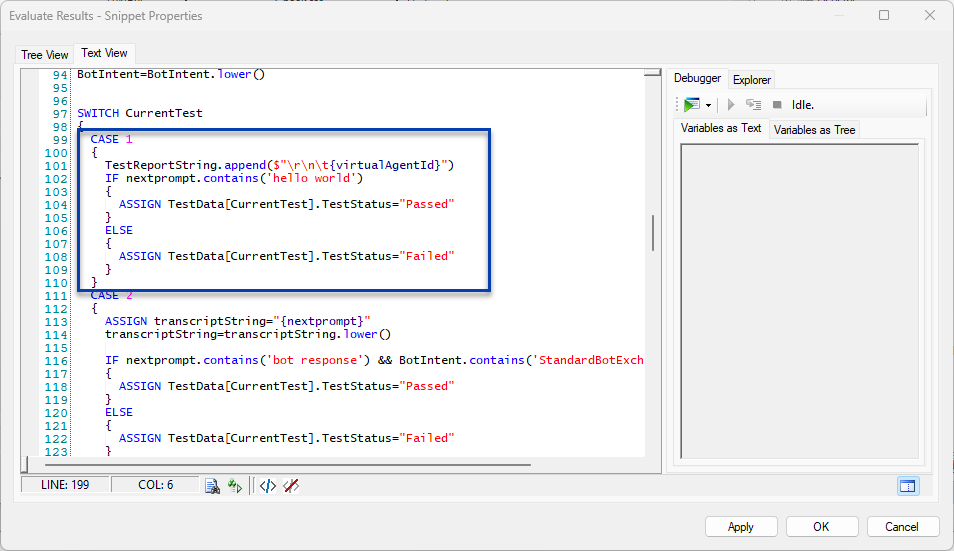Click the Step icon in debugger toolbar
The height and width of the screenshot is (551, 954).
pyautogui.click(x=753, y=104)
